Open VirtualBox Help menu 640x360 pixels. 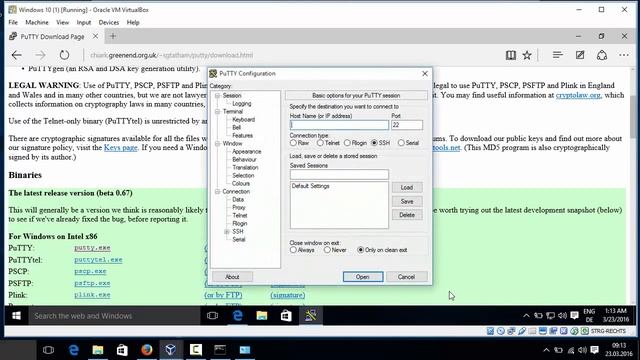coord(133,22)
